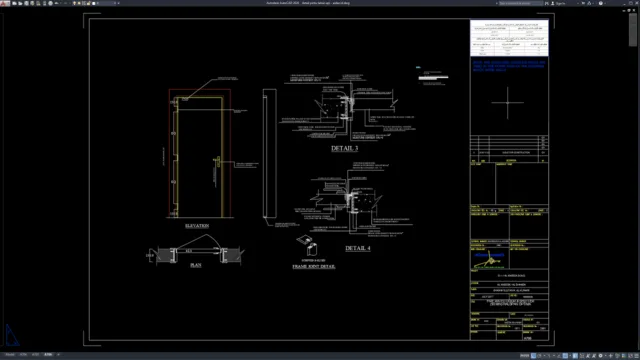The height and width of the screenshot is (360, 640).
Task: Click the Save icon in quick access toolbar
Action: tap(27, 3)
